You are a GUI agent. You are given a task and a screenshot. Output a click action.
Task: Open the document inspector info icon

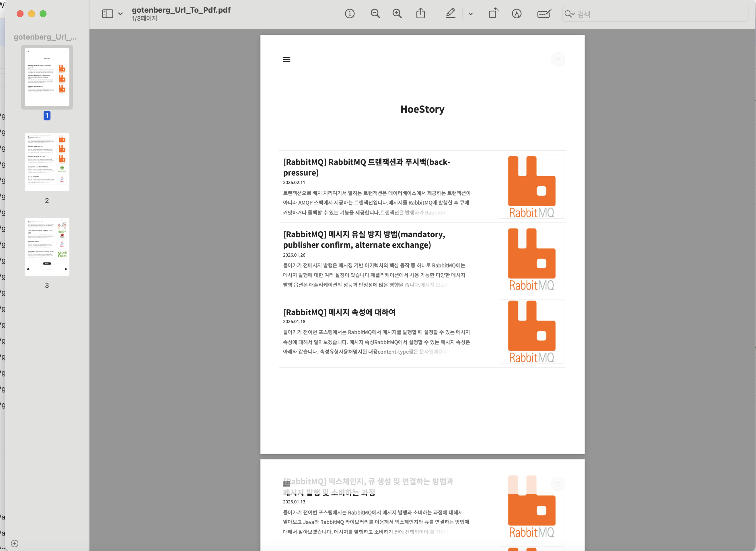pos(350,14)
